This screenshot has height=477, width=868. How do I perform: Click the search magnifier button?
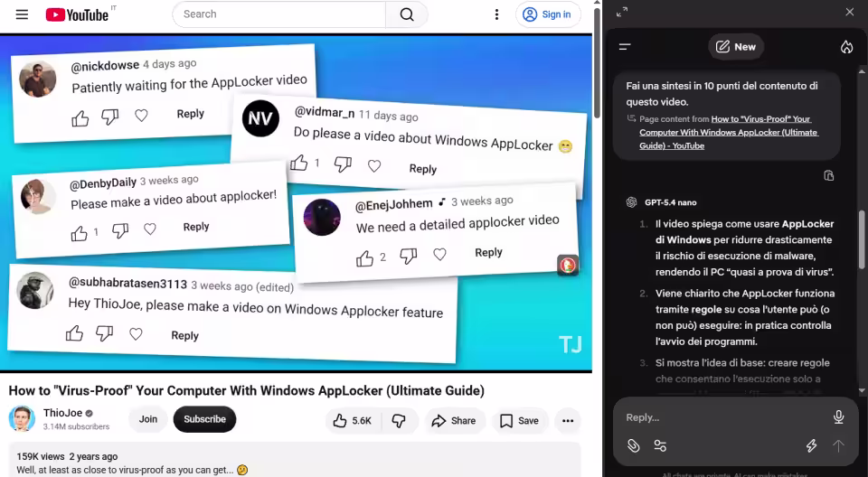pyautogui.click(x=407, y=14)
